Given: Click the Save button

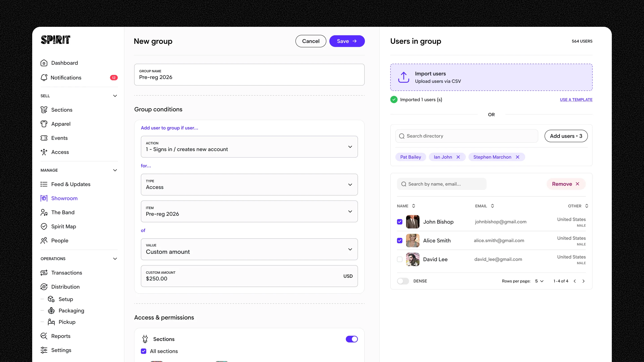Looking at the screenshot, I should point(347,41).
